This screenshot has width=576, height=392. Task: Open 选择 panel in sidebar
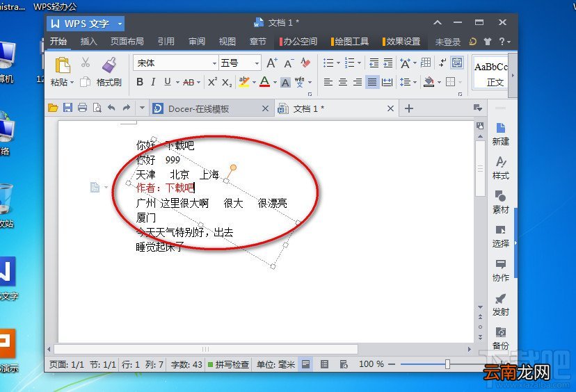click(500, 237)
